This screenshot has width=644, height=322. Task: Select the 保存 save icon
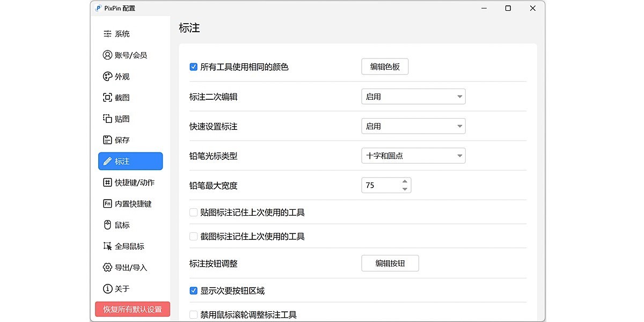tap(107, 140)
